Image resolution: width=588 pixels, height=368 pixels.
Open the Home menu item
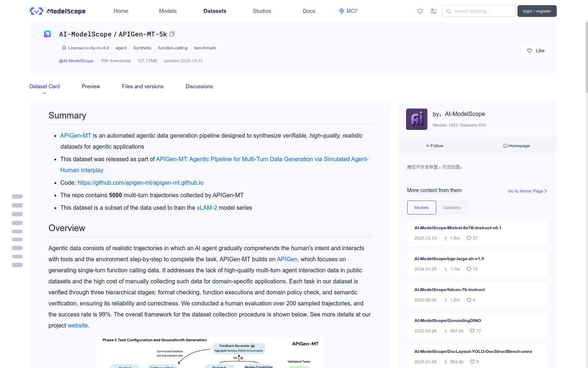[121, 11]
